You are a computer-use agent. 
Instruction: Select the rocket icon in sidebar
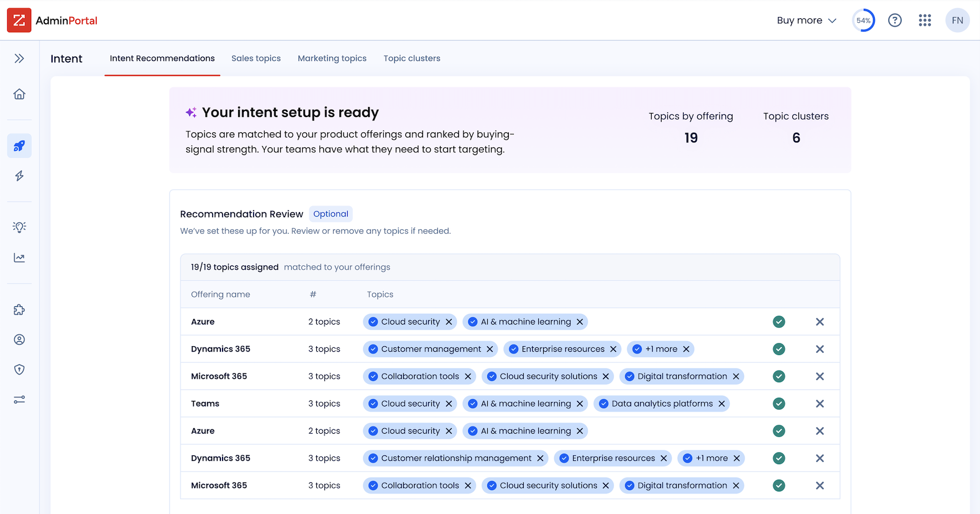[19, 146]
